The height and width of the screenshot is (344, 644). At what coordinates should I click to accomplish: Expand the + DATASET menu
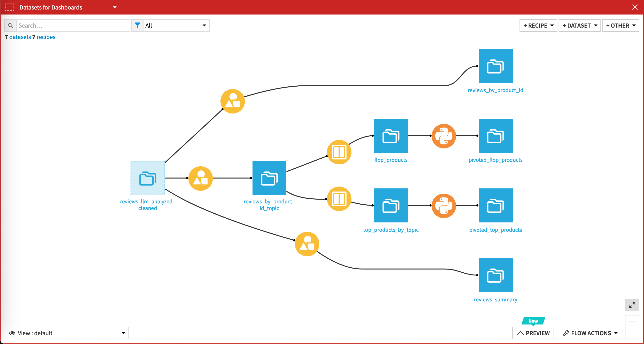point(580,25)
